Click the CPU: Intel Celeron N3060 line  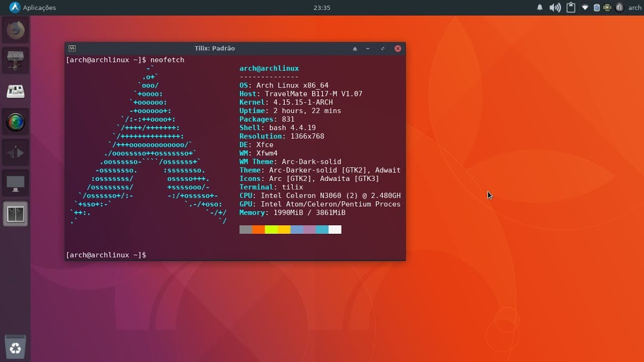click(x=320, y=196)
